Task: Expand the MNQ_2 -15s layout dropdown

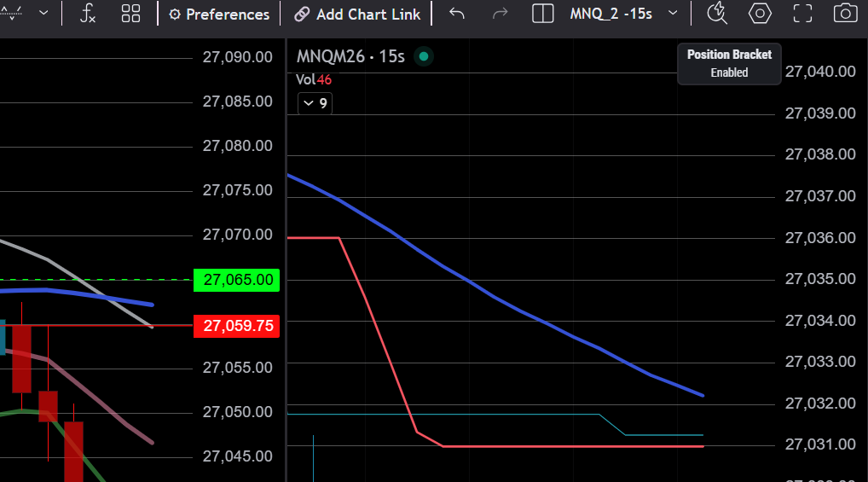Action: [623, 14]
